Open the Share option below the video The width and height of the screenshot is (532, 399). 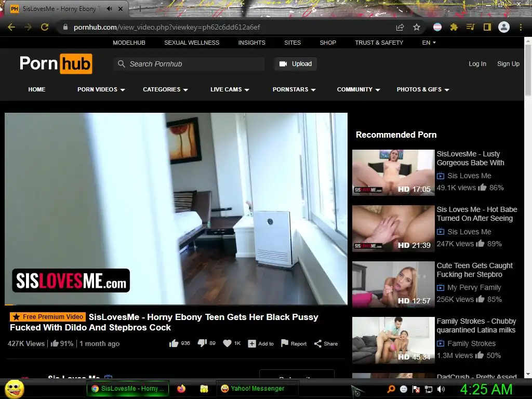click(x=326, y=344)
